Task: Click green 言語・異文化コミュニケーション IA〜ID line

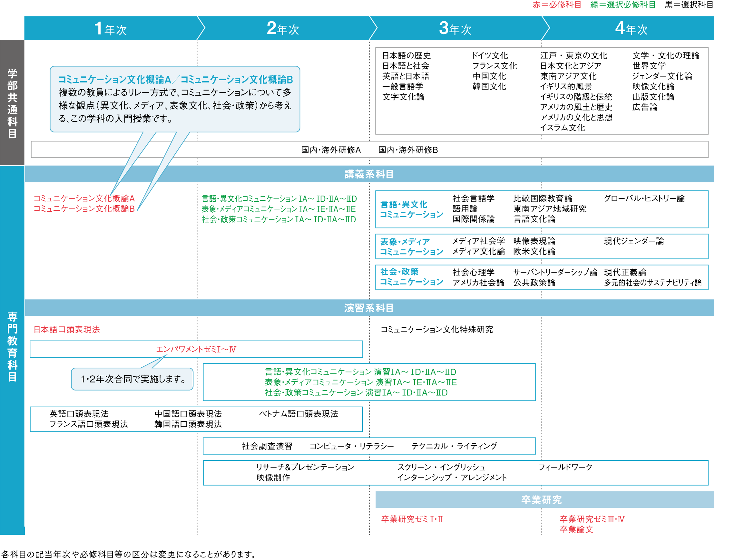Action: pos(279,199)
